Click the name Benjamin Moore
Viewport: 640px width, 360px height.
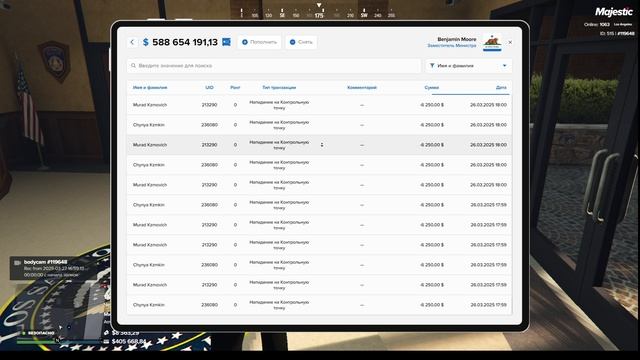457,39
